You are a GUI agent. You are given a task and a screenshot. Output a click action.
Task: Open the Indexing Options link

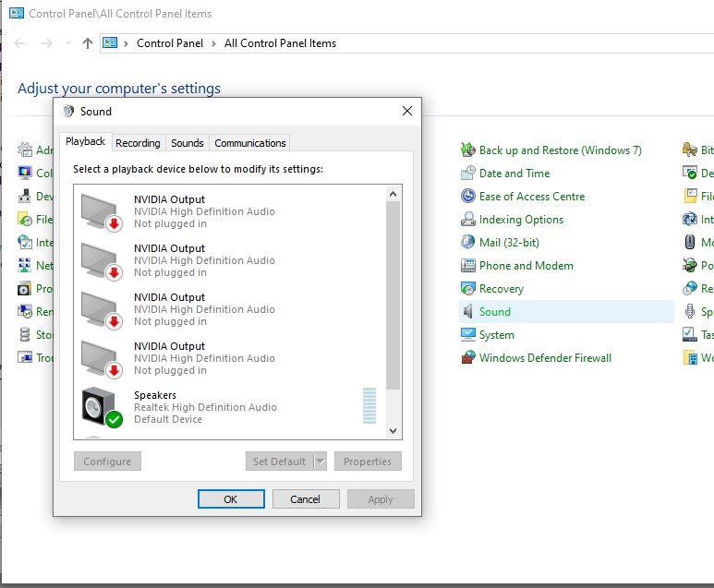[x=521, y=220]
